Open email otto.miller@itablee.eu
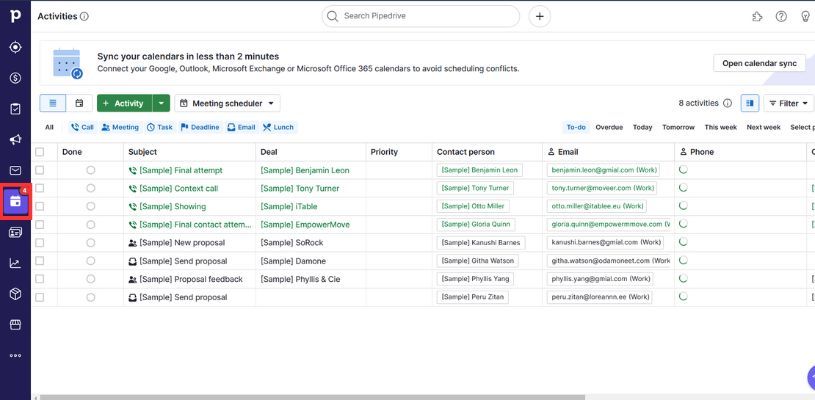 tap(597, 206)
